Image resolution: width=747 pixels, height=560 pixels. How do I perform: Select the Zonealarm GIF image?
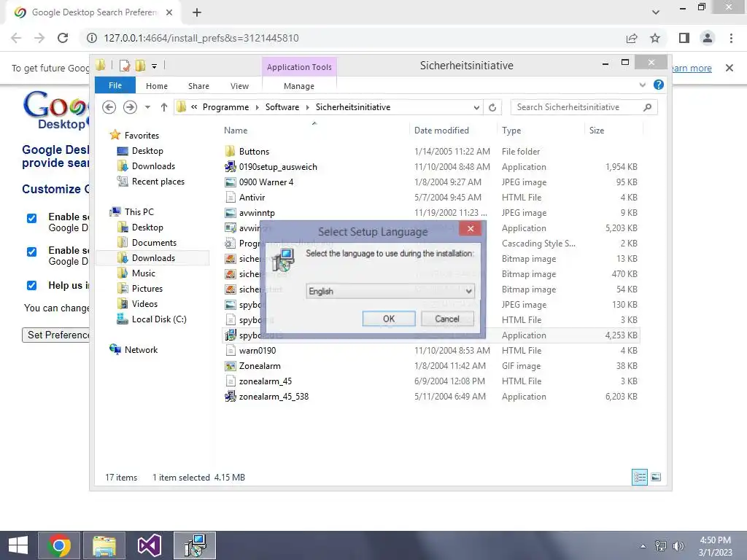(x=260, y=366)
